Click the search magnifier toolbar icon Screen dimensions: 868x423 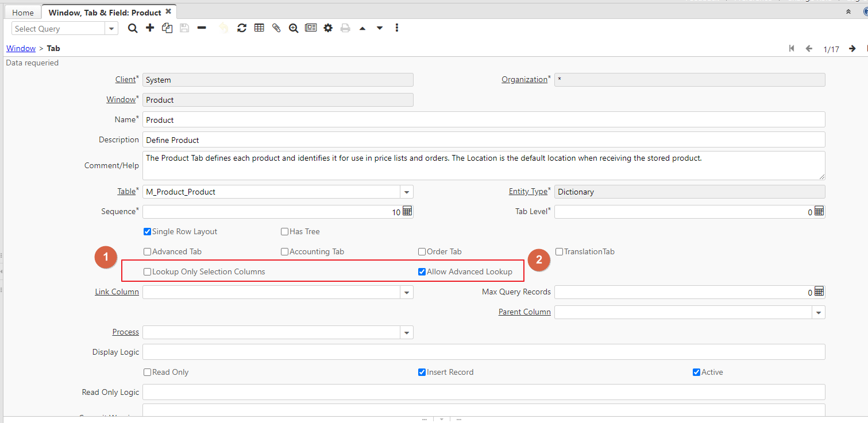(133, 28)
